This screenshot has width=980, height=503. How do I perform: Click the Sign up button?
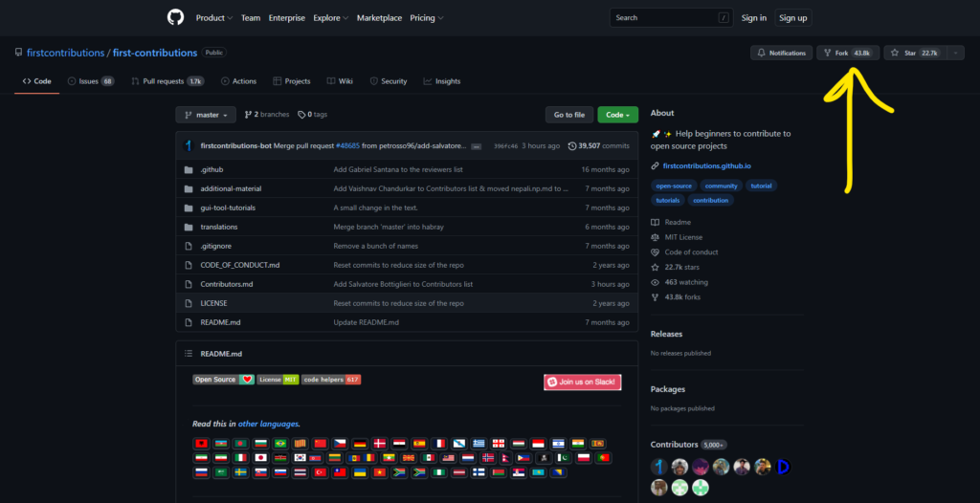point(793,18)
